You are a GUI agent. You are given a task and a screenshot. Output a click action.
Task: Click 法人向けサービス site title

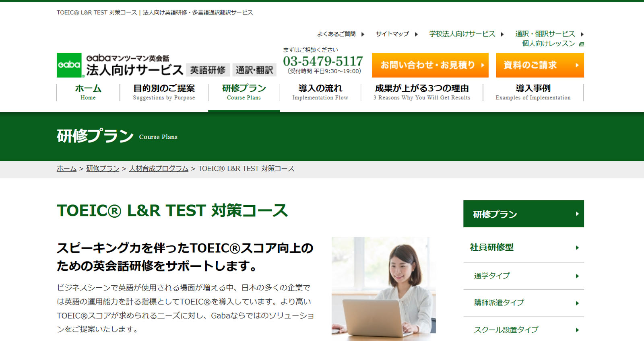(x=134, y=70)
